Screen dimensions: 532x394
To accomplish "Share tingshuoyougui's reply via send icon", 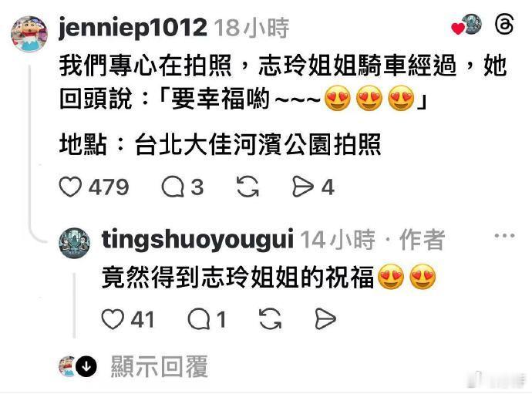I will pyautogui.click(x=325, y=319).
